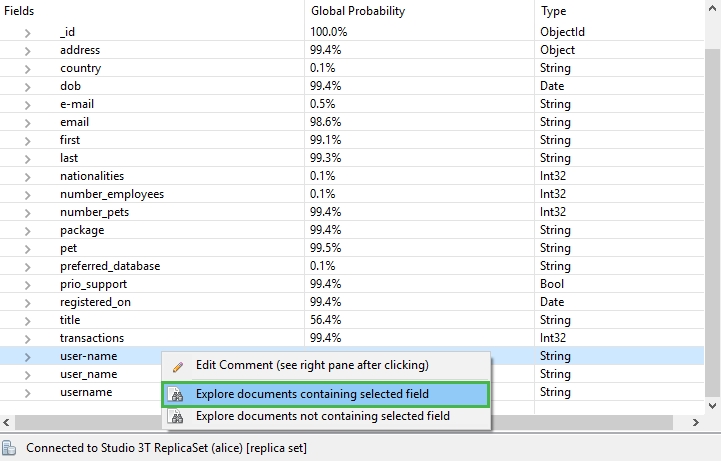Expand the package field row

(28, 231)
